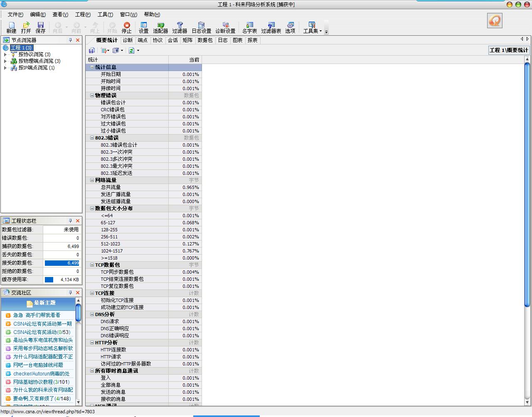Switch to the 数据包 tab
532x417 pixels.
coord(205,40)
